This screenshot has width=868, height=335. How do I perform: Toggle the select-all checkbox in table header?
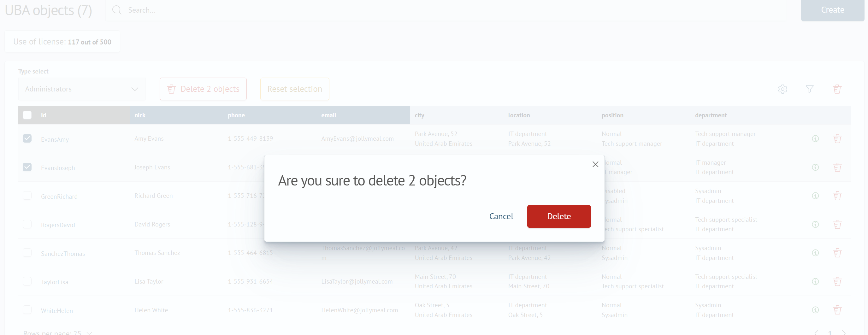27,115
